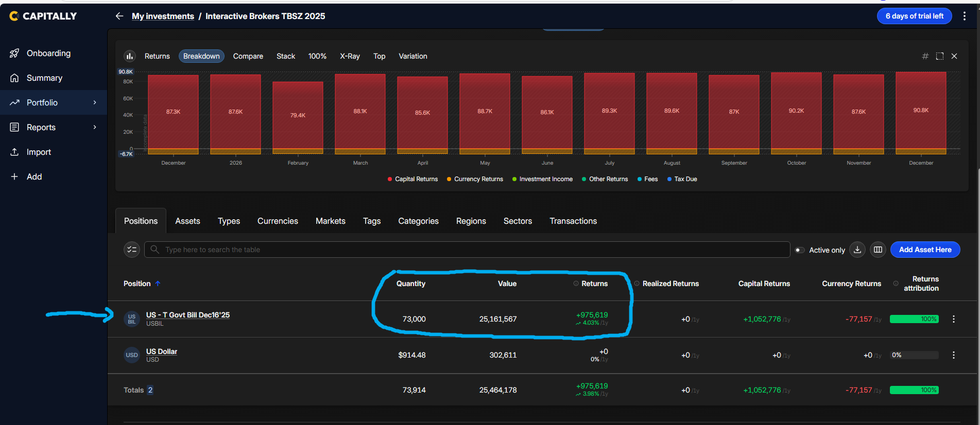This screenshot has height=425, width=980.
Task: Click the grid hash icon above chart
Action: 925,56
